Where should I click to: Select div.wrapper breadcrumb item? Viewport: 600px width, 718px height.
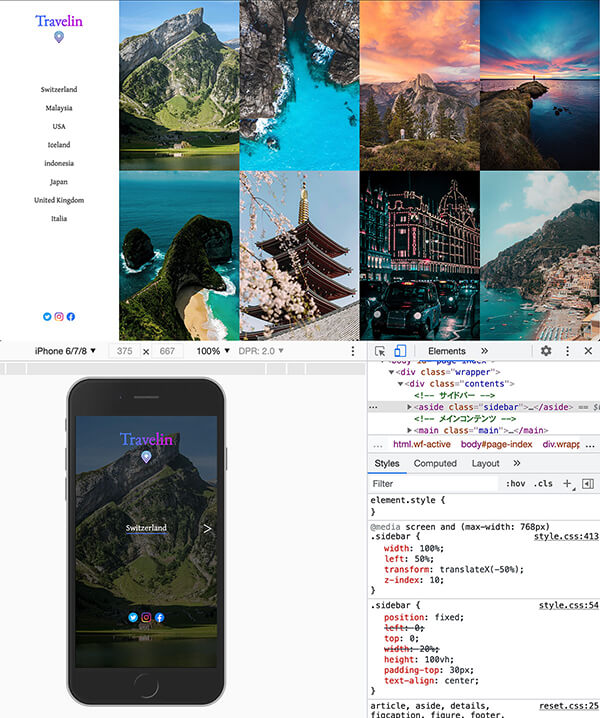coord(561,445)
